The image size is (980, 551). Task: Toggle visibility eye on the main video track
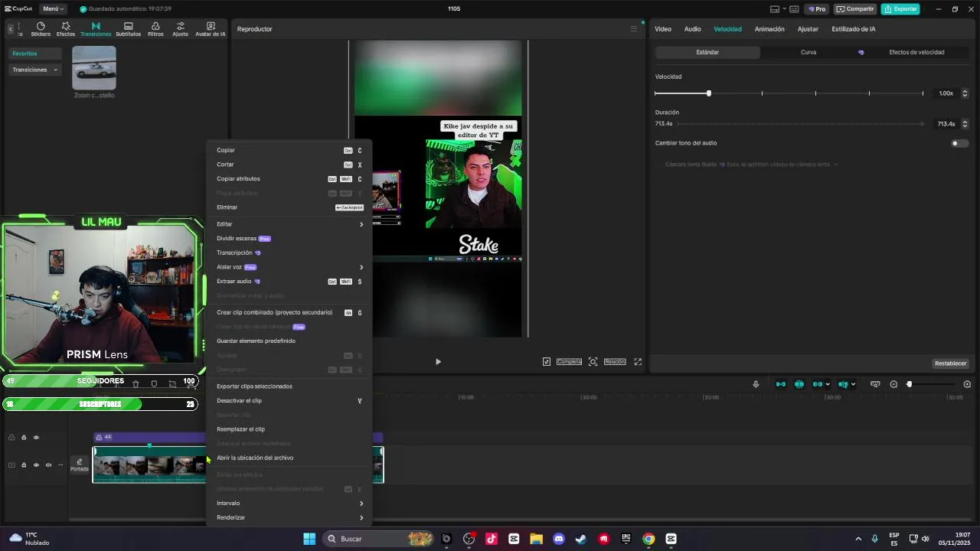point(36,465)
